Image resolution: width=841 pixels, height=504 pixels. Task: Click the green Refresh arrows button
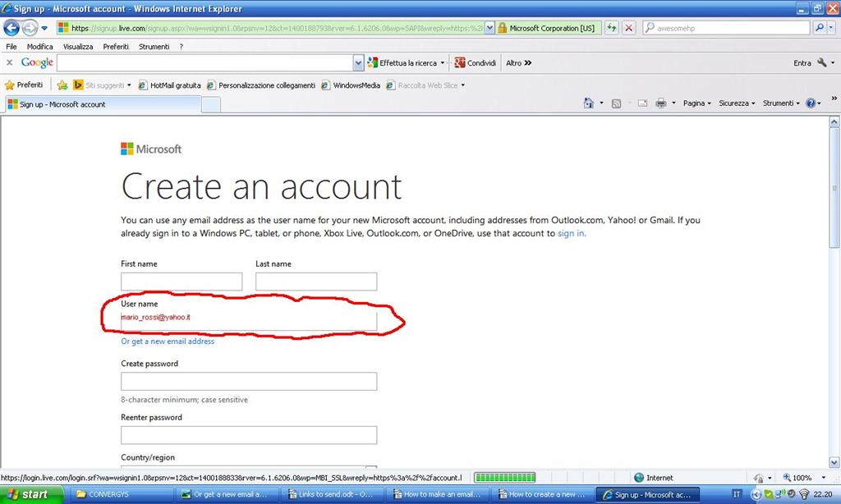pos(611,28)
